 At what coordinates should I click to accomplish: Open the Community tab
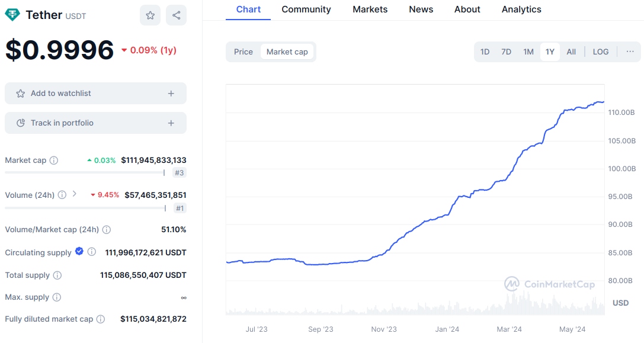pos(306,9)
